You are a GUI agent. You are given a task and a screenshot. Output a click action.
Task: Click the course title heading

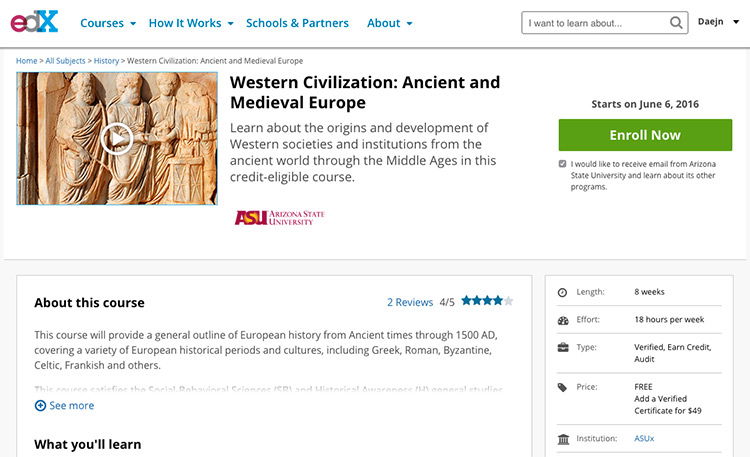click(x=364, y=92)
